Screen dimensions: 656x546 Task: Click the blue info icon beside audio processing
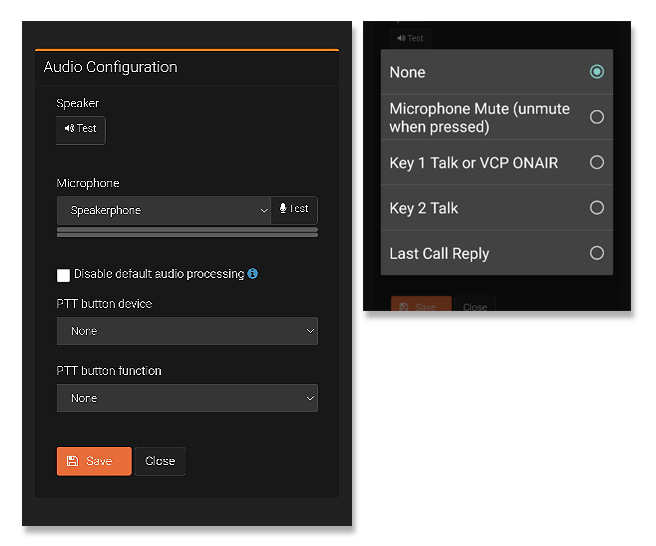[253, 274]
